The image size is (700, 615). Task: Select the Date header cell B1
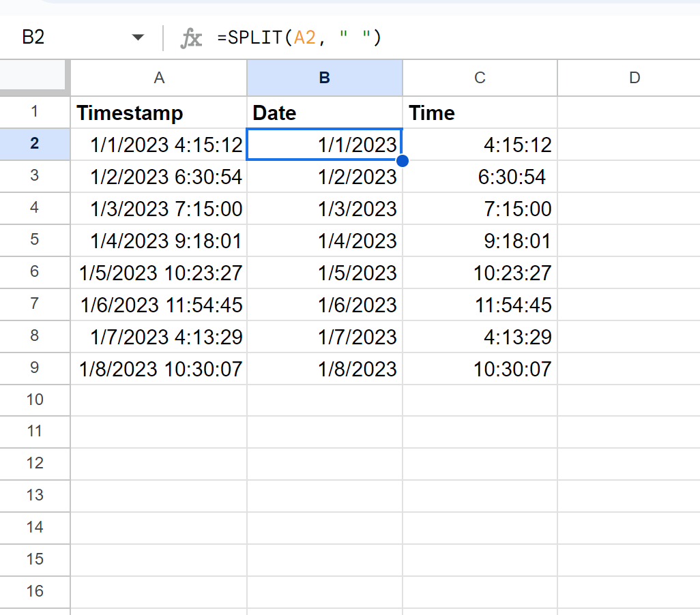324,112
